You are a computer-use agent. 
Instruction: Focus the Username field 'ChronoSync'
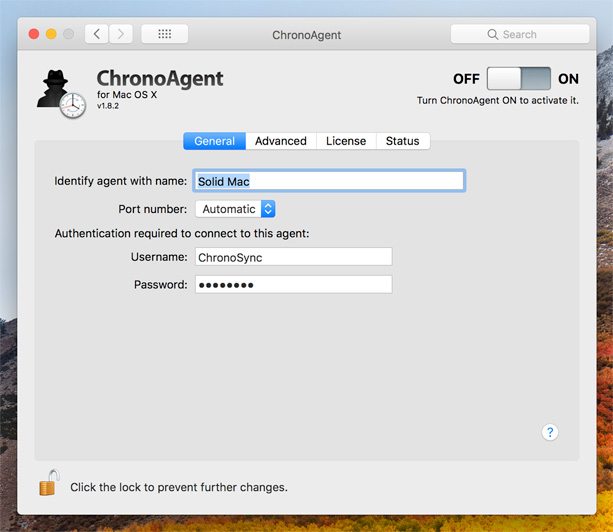pyautogui.click(x=294, y=257)
